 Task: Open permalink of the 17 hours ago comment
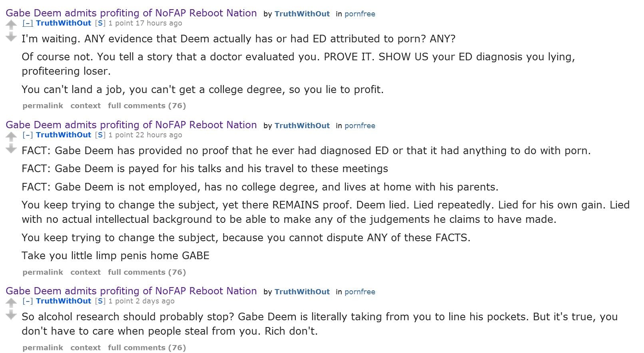tap(43, 106)
